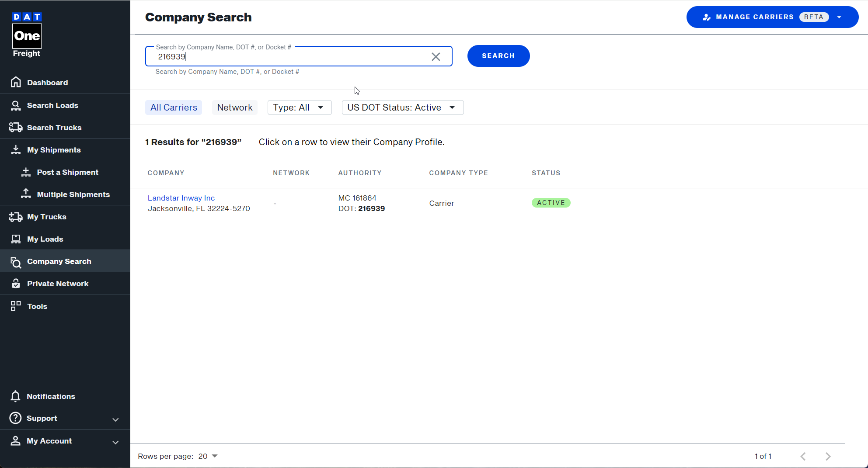This screenshot has width=868, height=468.
Task: Click the Post a Shipment icon
Action: pos(26,172)
